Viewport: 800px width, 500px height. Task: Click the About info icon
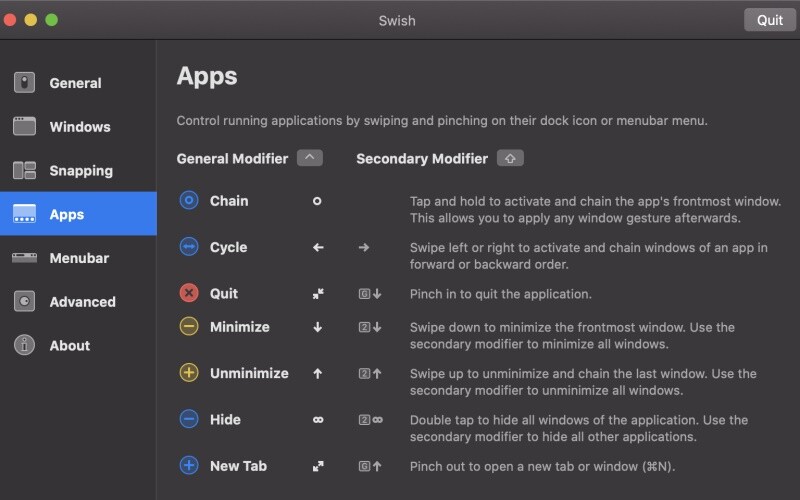click(x=24, y=345)
